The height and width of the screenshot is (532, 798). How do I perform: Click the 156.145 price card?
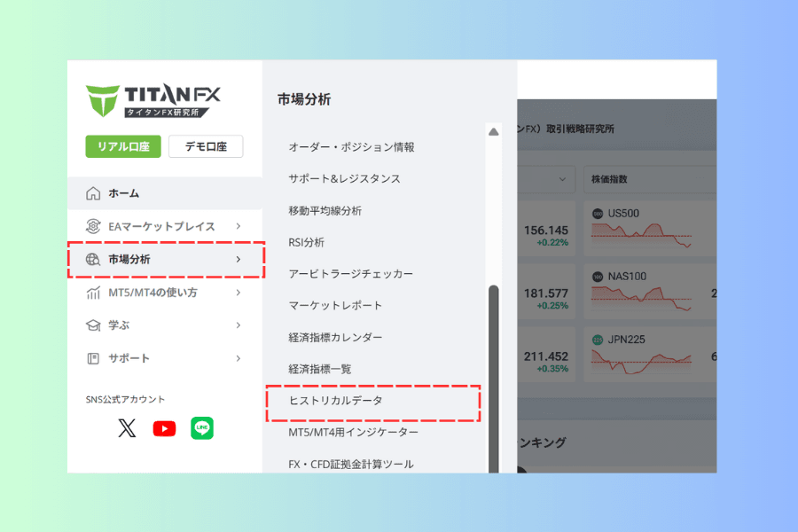546,229
